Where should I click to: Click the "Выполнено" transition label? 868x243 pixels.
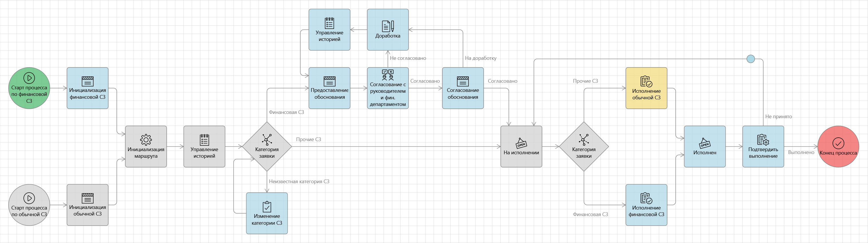(x=801, y=152)
